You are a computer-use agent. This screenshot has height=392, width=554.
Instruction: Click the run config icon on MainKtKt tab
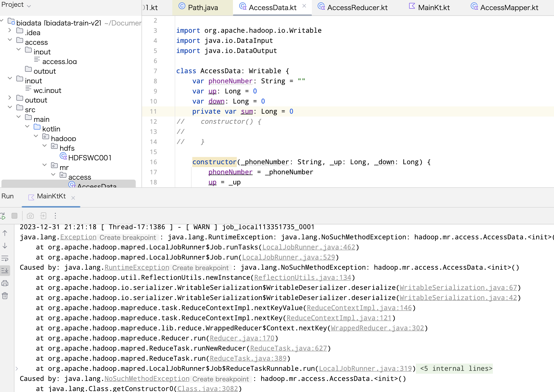[x=31, y=197]
